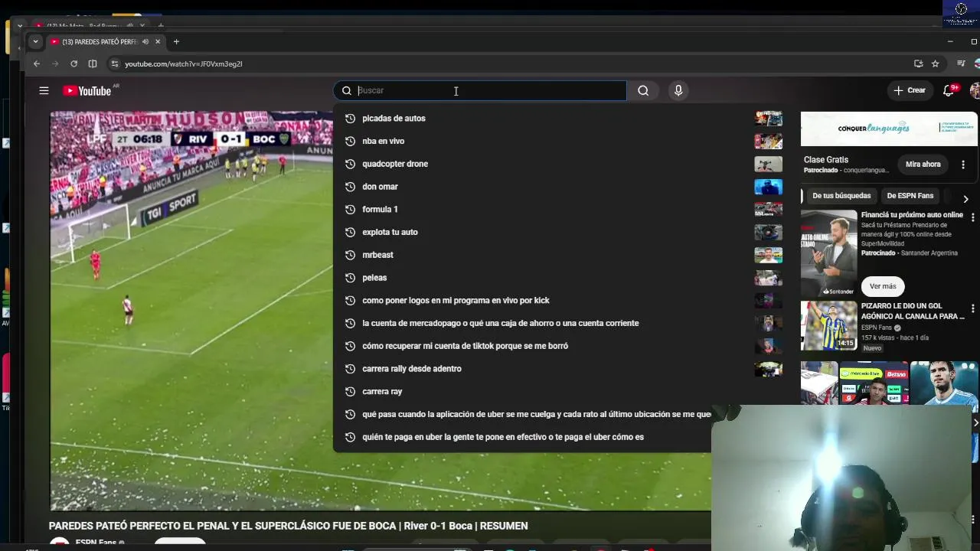The image size is (980, 551).
Task: Click history icon beside 'explota tu auto'
Action: coord(351,232)
